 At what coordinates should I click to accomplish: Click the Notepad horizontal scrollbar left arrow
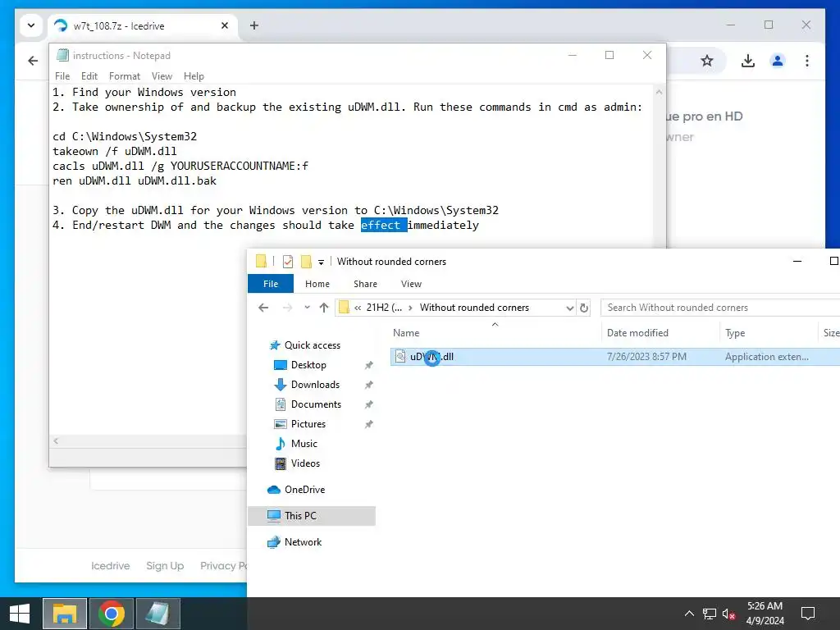pyautogui.click(x=56, y=441)
